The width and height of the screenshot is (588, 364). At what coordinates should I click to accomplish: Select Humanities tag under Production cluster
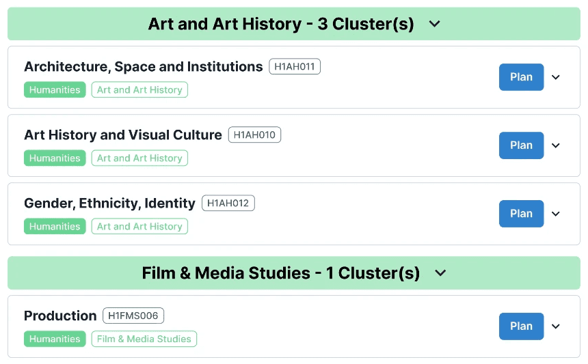coord(55,339)
